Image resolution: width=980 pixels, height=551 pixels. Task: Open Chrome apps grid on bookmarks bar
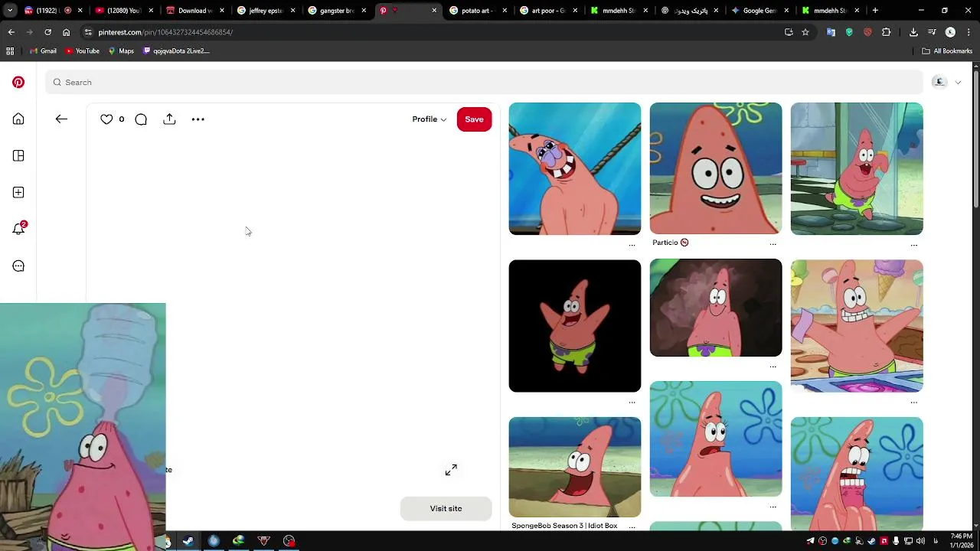10,51
